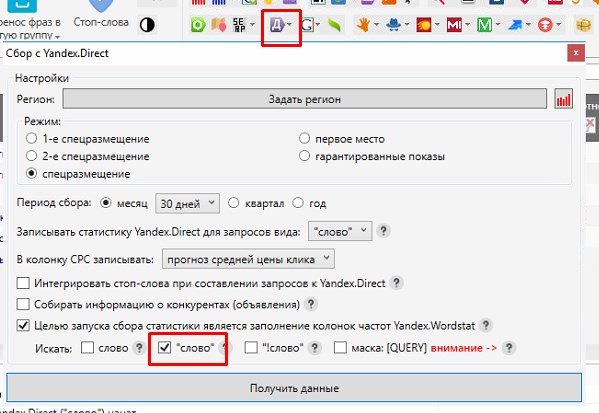599x413 pixels.
Task: Open help for integrating stop-words option
Action: [397, 283]
